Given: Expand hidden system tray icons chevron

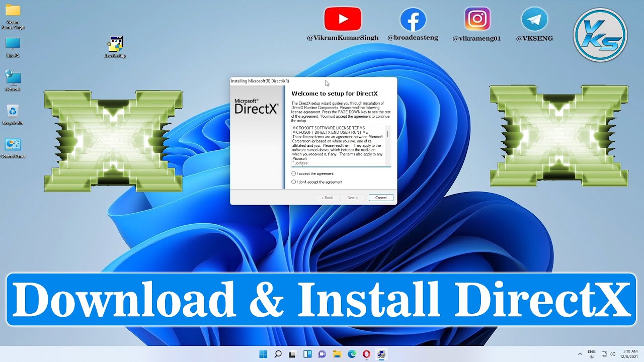Looking at the screenshot, I should coord(580,354).
